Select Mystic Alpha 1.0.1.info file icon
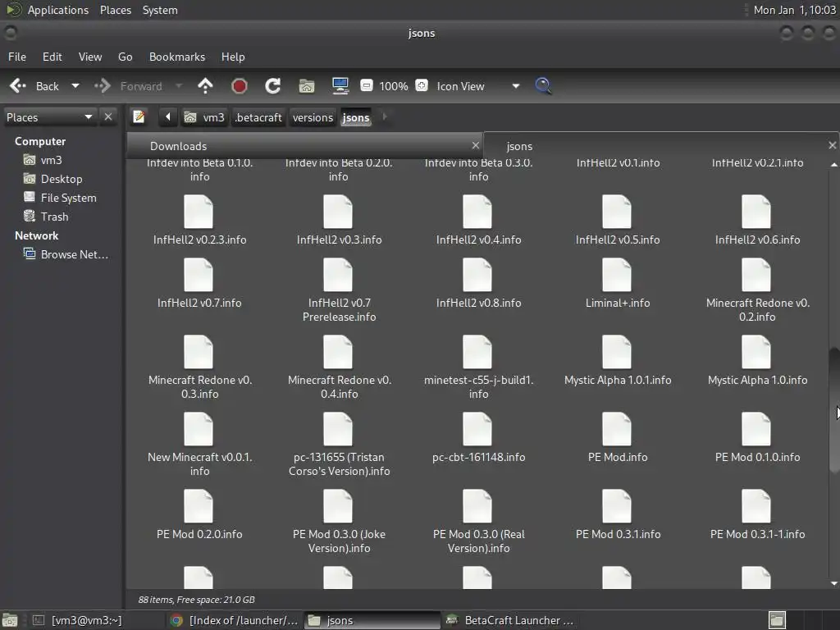The image size is (840, 630). point(617,353)
